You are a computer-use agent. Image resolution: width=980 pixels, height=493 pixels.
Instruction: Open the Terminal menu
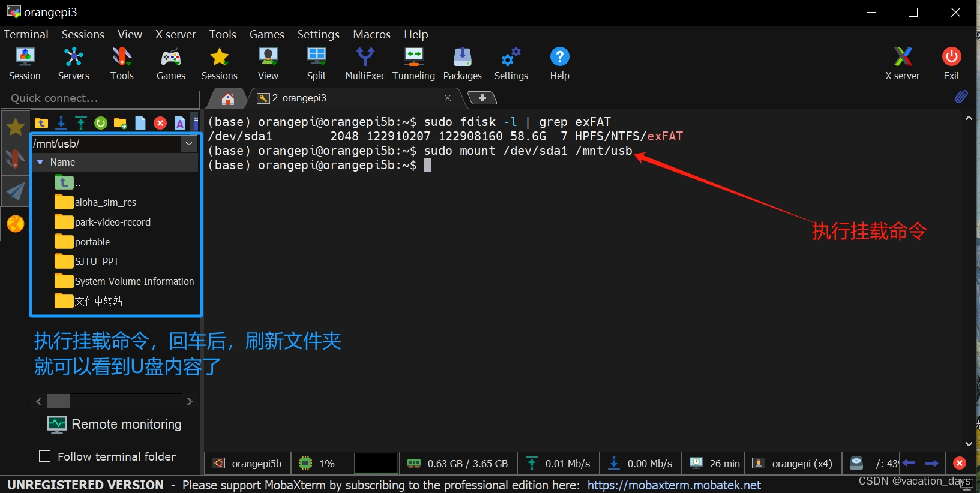(26, 34)
